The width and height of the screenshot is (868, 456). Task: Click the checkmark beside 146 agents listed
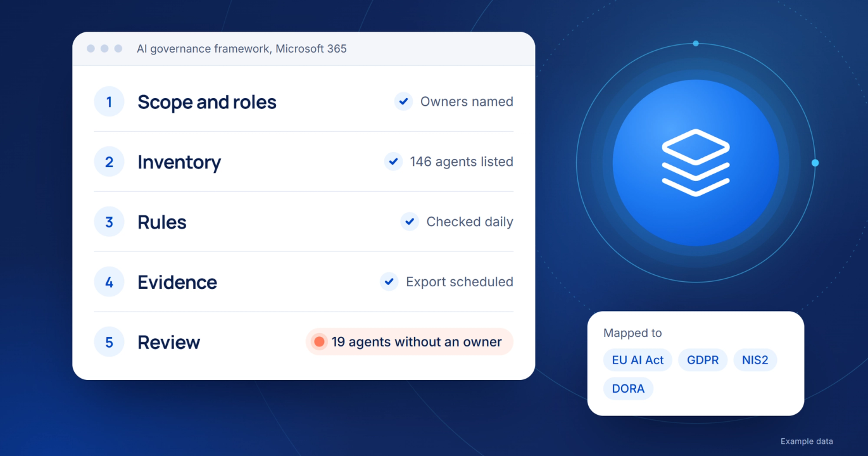point(393,161)
